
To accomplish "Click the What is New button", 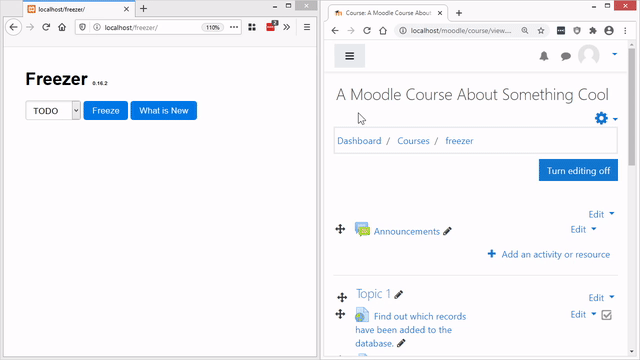I will click(x=164, y=111).
